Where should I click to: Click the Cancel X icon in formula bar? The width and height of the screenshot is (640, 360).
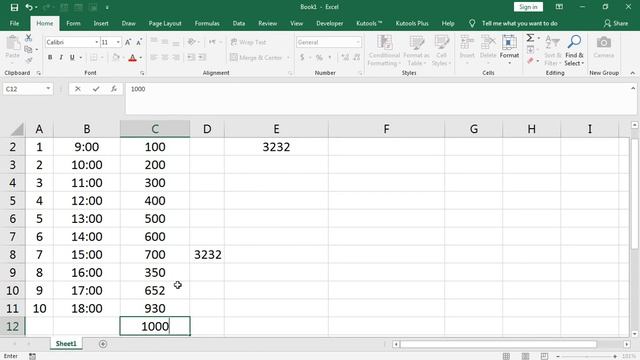click(78, 89)
